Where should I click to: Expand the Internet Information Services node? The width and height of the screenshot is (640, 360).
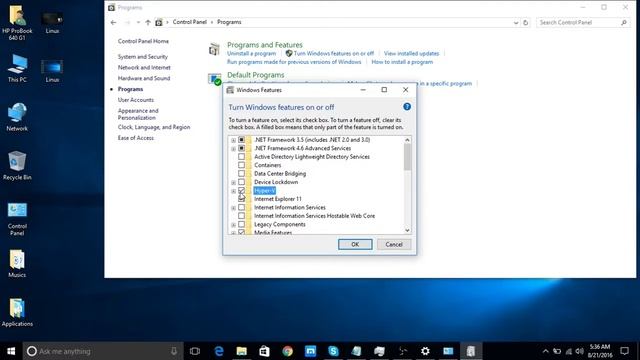(x=233, y=208)
